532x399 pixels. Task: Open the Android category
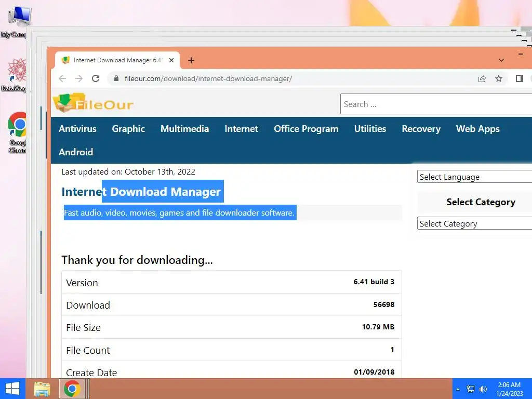pos(76,152)
